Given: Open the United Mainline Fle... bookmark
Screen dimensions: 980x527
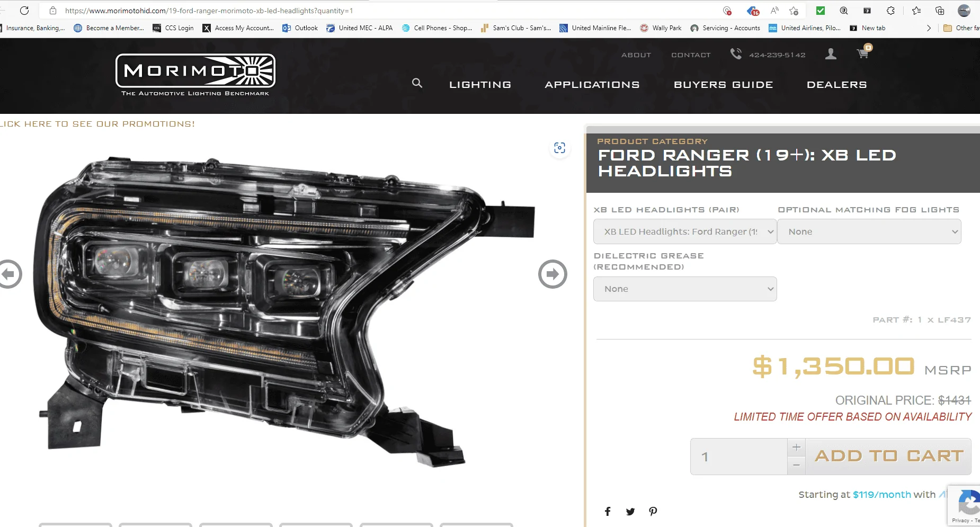Looking at the screenshot, I should pyautogui.click(x=595, y=28).
